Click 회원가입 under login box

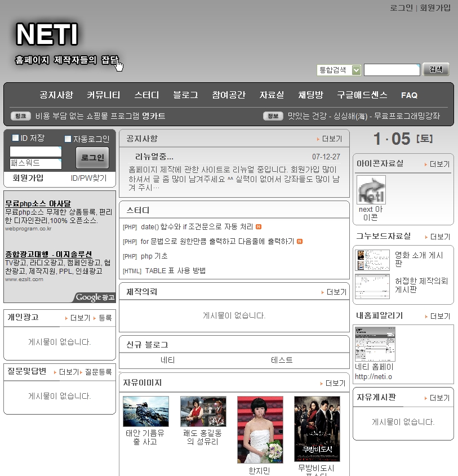28,178
